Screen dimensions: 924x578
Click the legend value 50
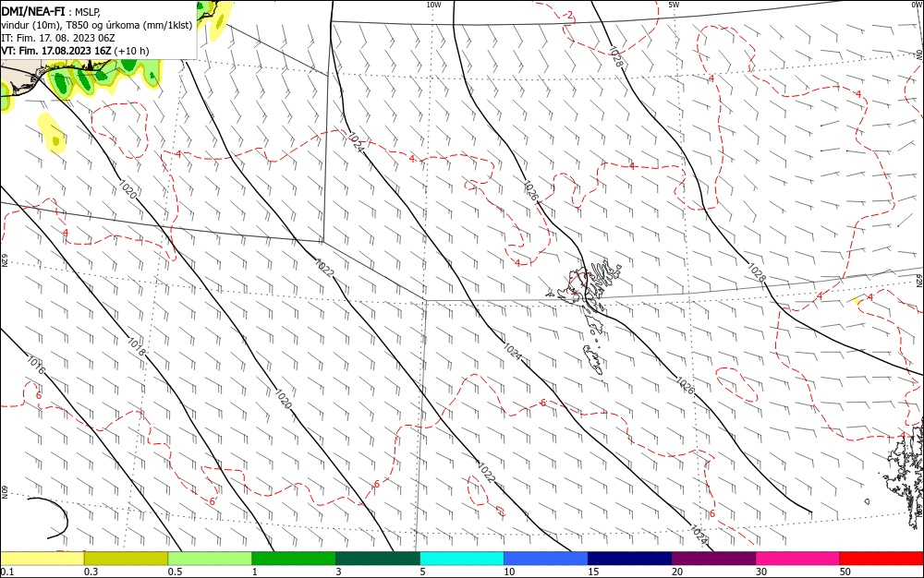tap(845, 572)
